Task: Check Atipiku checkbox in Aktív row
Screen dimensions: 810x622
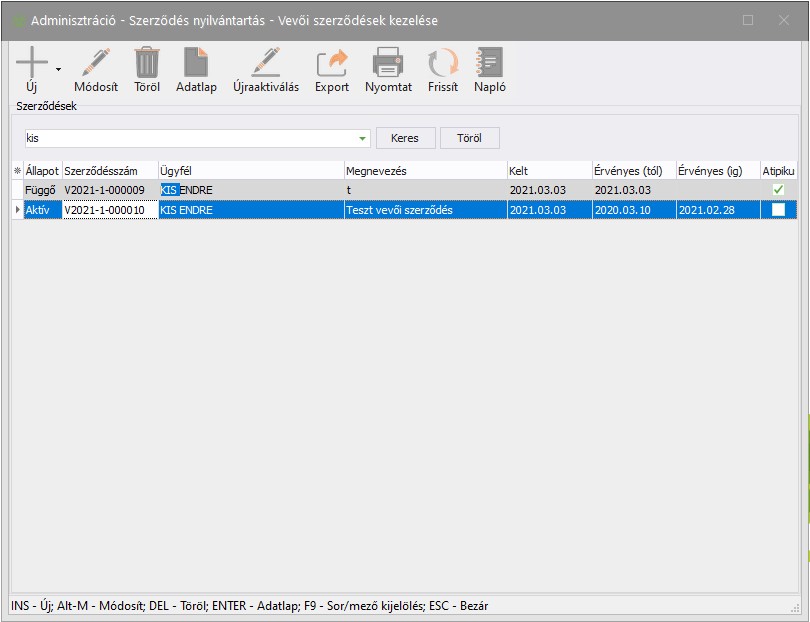Action: (778, 210)
